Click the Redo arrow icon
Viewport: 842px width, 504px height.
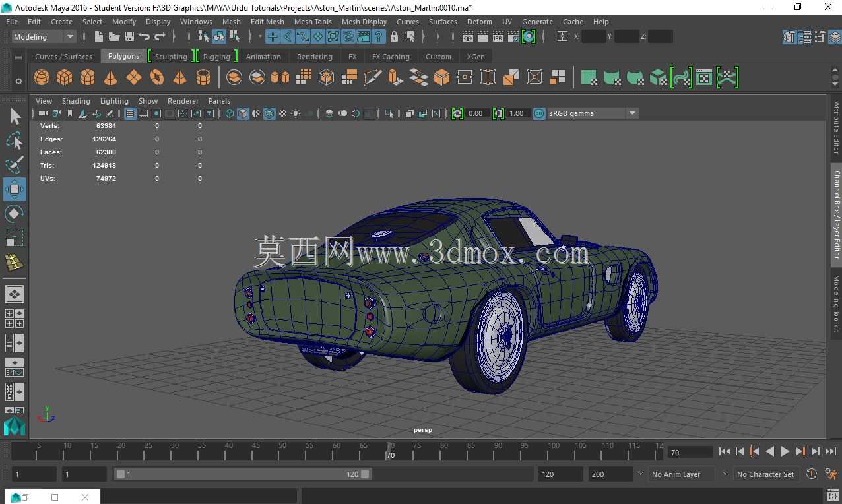pos(160,36)
